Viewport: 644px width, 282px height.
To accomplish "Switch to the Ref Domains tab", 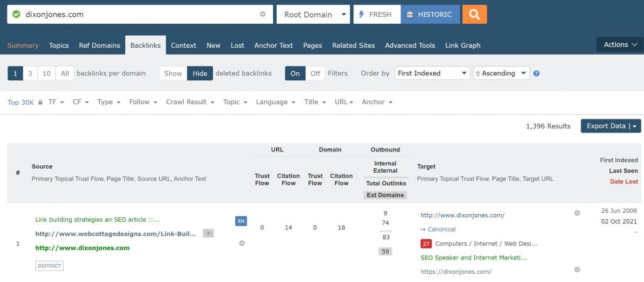I will pos(99,45).
